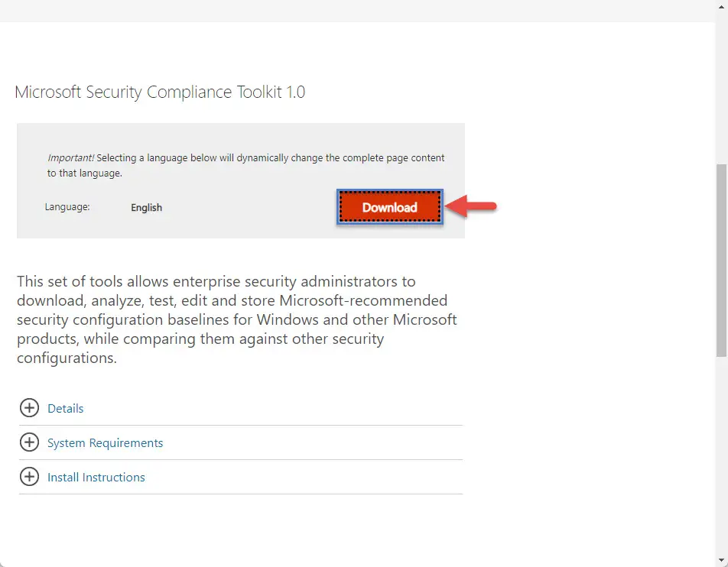Click the Important language notice text
The image size is (728, 567).
pyautogui.click(x=245, y=165)
